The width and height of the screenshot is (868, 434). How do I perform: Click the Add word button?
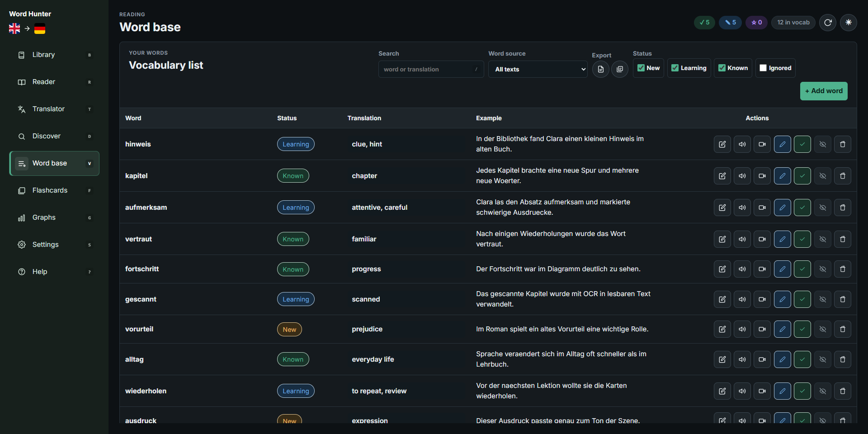tap(824, 91)
